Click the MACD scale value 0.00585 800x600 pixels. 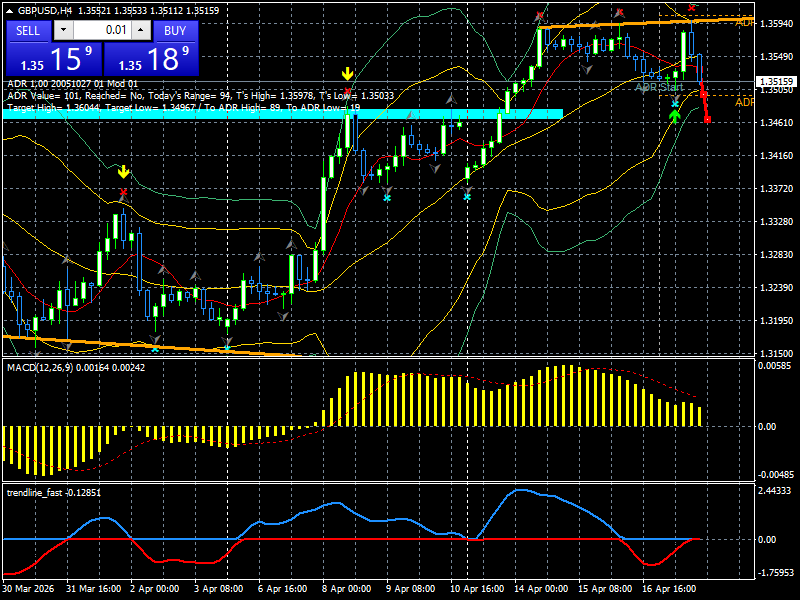coord(774,366)
